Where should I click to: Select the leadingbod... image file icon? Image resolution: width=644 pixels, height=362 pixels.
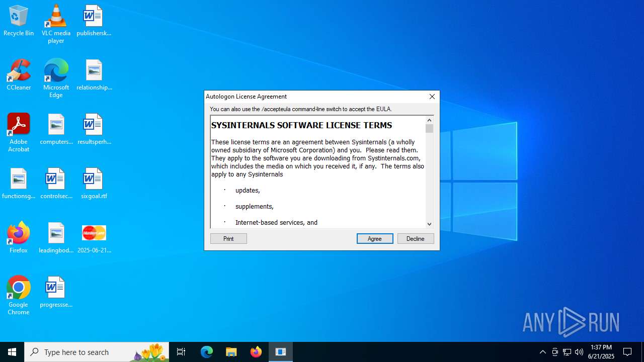point(56,238)
